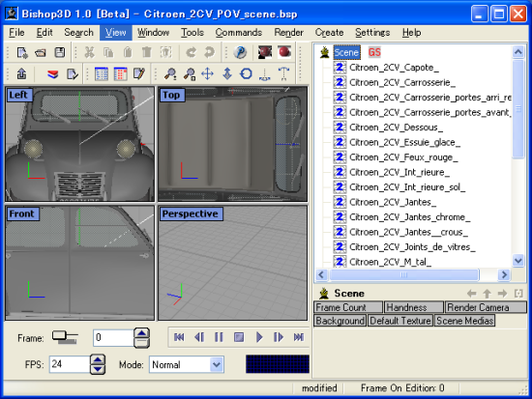
Task: Jump to first frame button
Action: click(x=179, y=337)
